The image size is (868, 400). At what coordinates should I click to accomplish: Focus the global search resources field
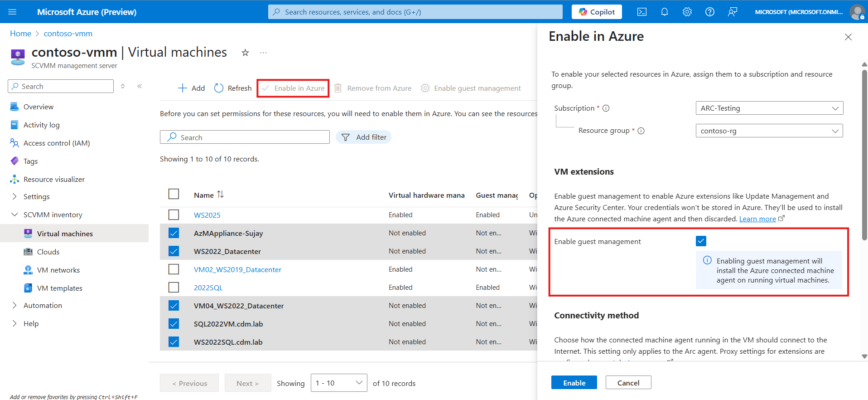tap(415, 12)
